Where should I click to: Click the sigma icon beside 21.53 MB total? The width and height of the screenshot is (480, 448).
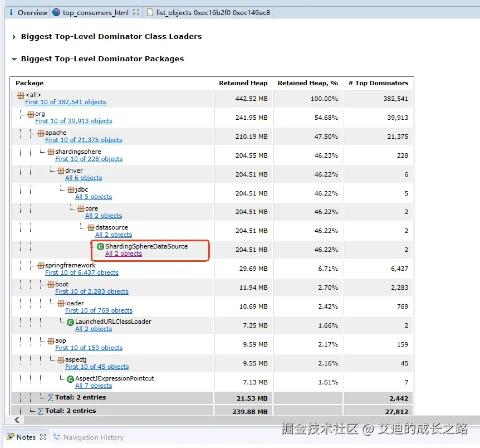click(51, 398)
